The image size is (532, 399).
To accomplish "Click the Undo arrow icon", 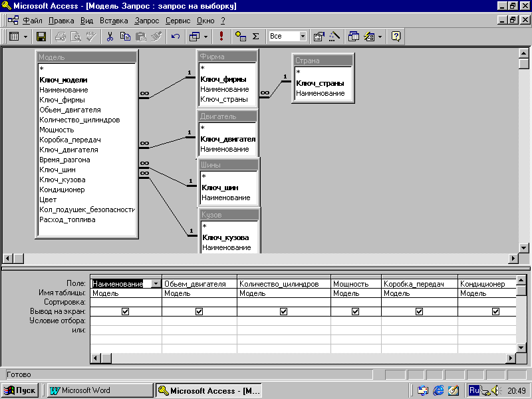I will point(176,37).
